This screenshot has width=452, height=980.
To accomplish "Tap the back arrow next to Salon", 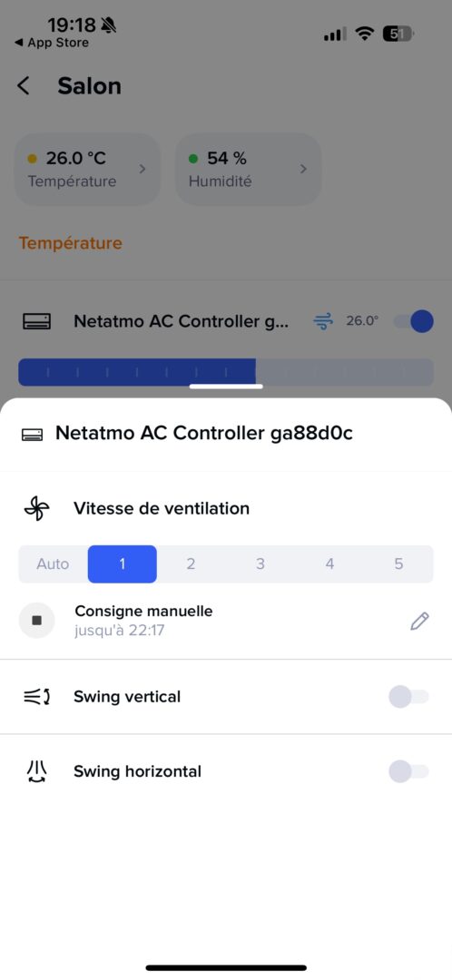I will pos(24,85).
